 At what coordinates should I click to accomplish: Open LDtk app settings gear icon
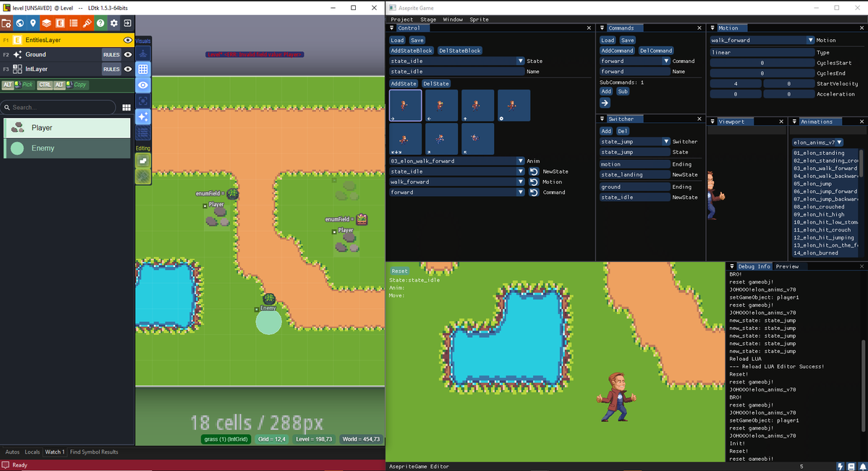point(114,23)
